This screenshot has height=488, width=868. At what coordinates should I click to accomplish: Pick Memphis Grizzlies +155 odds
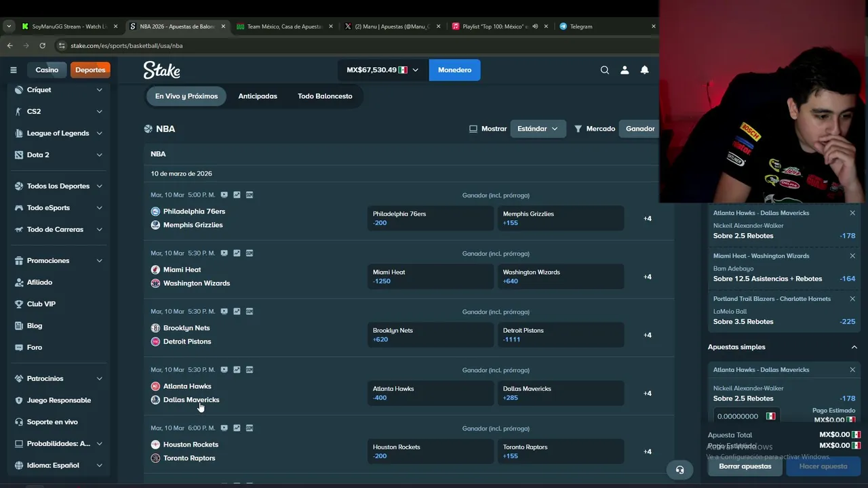pos(561,218)
